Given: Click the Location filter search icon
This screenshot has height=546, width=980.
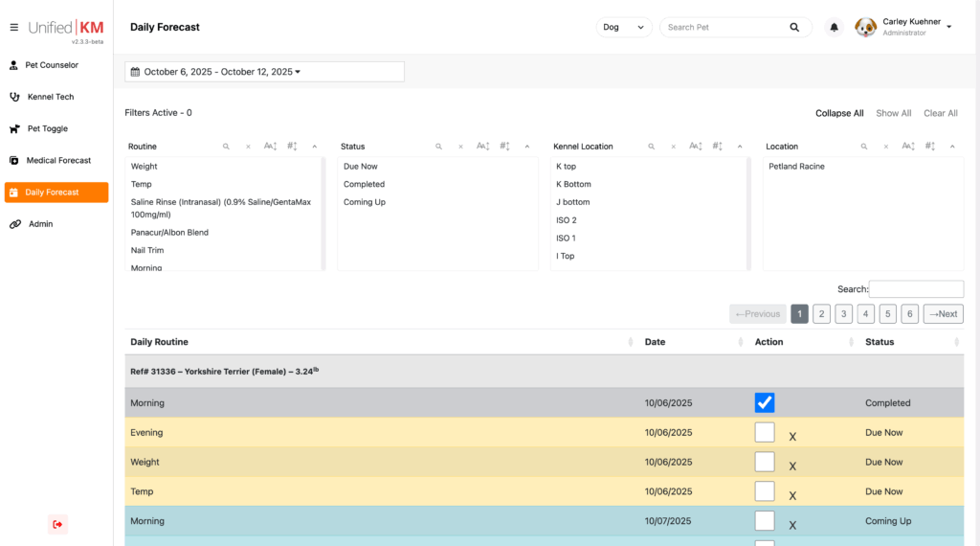Looking at the screenshot, I should coord(864,147).
